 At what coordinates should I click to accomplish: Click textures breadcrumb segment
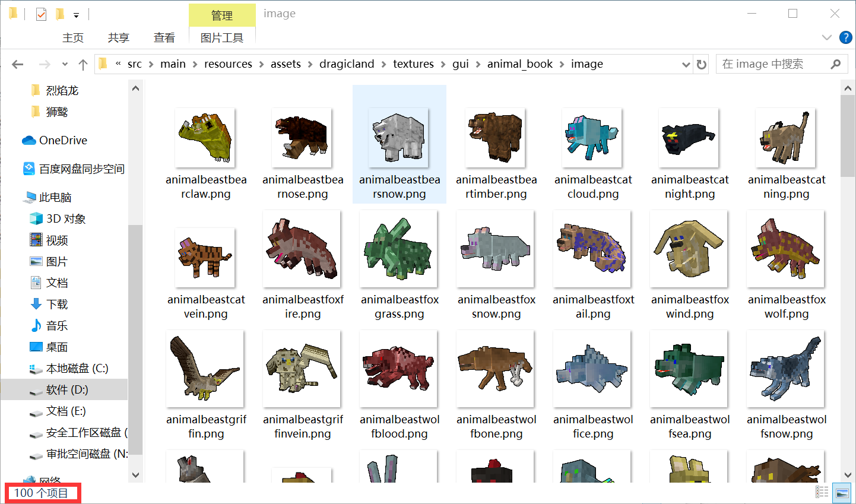(413, 64)
